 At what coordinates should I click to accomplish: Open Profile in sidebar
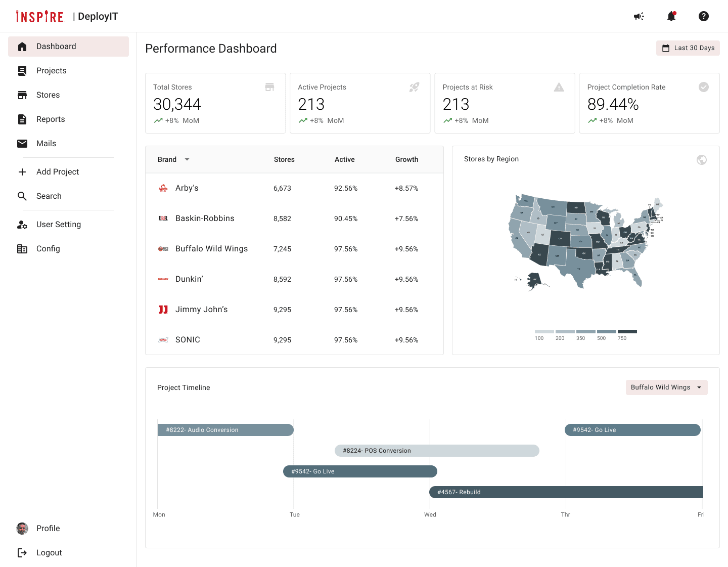(48, 529)
